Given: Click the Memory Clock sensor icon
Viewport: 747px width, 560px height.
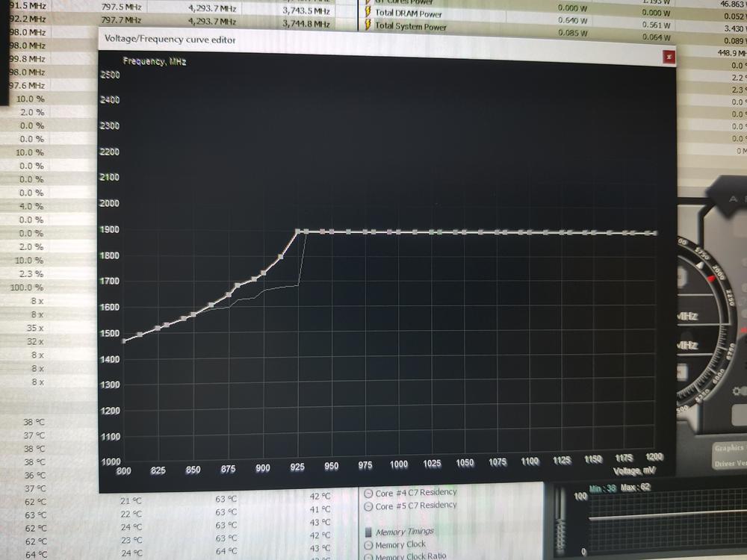Looking at the screenshot, I should coord(368,545).
